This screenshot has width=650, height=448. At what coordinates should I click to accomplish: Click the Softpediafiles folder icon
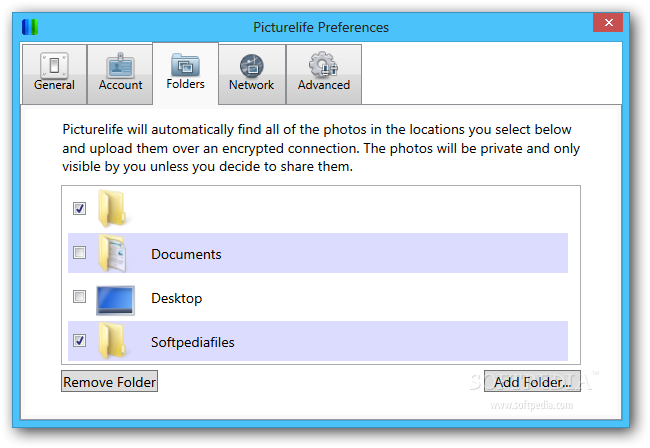(x=112, y=341)
